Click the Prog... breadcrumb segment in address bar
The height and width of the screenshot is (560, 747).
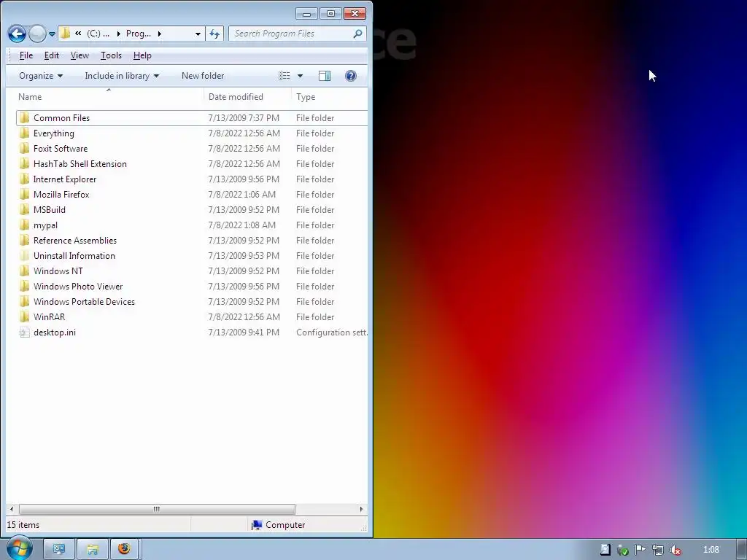[138, 34]
